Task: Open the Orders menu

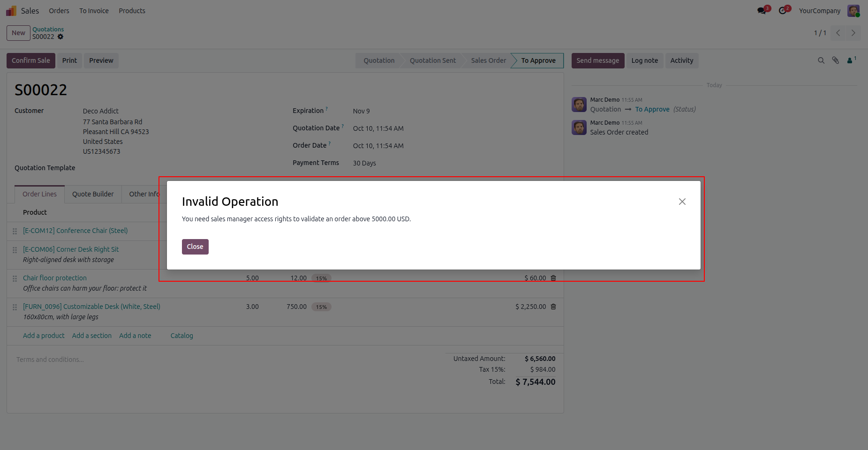Action: (x=59, y=11)
